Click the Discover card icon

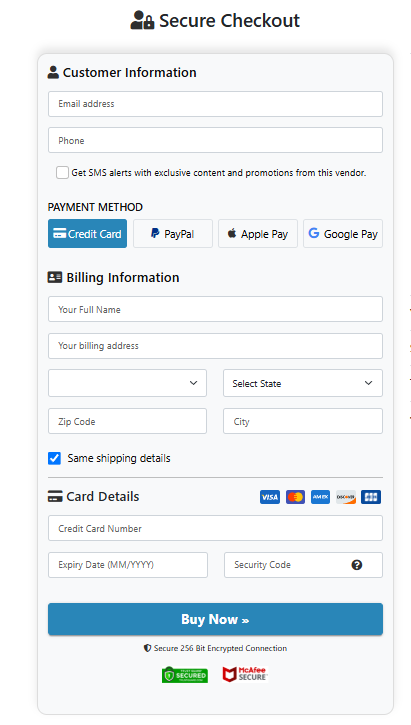point(346,497)
